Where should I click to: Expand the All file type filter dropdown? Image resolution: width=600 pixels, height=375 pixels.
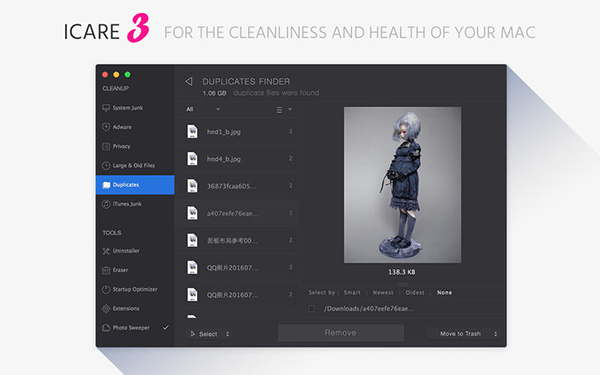(203, 109)
